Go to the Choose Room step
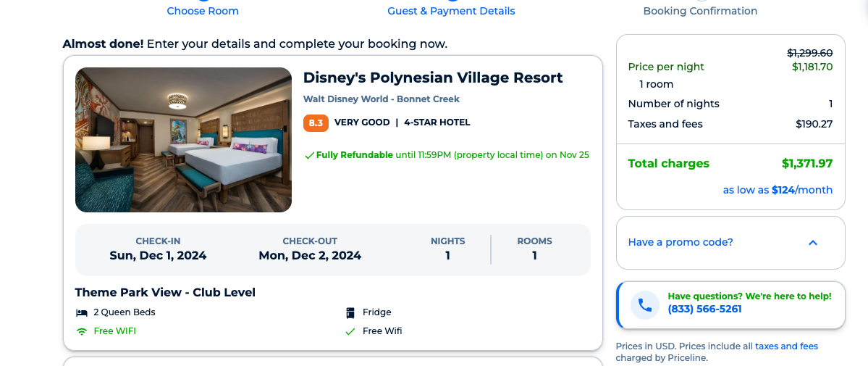868x366 pixels. tap(203, 11)
